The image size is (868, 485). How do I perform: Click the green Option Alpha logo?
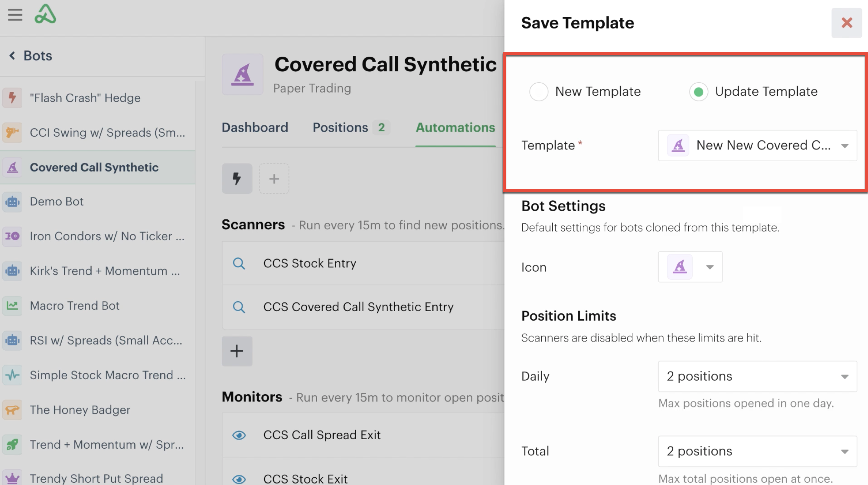pyautogui.click(x=45, y=14)
